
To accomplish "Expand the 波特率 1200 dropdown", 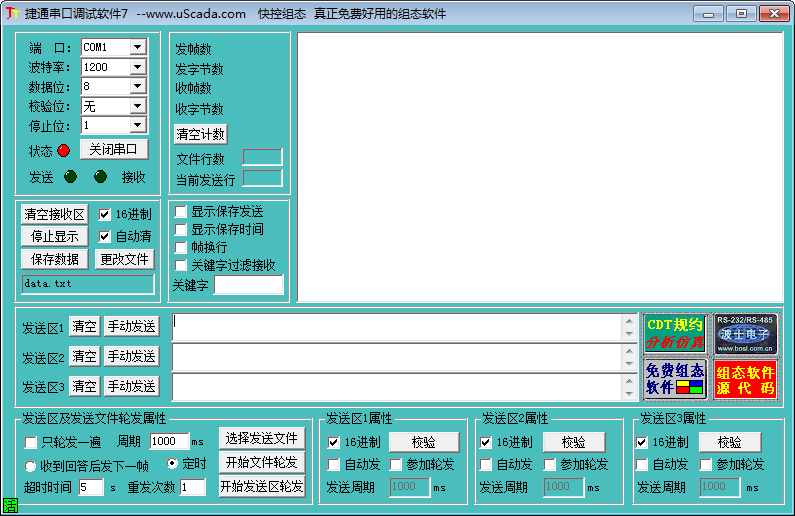I will pos(138,67).
